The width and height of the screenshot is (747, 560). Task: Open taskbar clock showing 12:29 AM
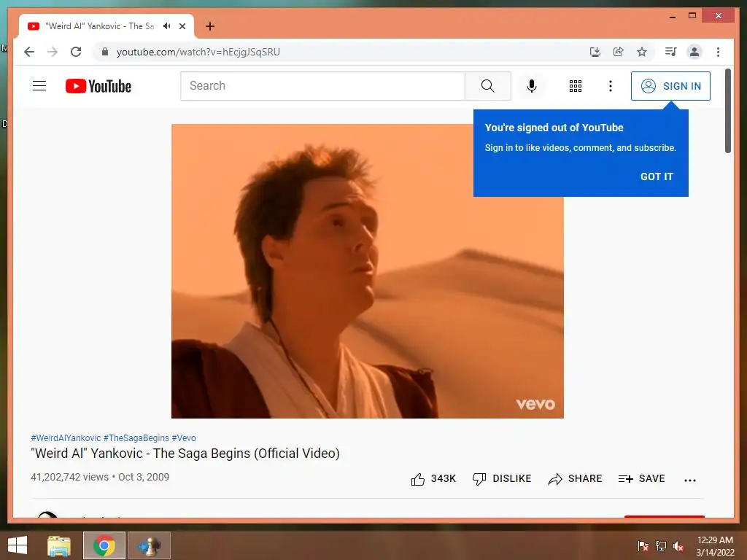coord(715,545)
